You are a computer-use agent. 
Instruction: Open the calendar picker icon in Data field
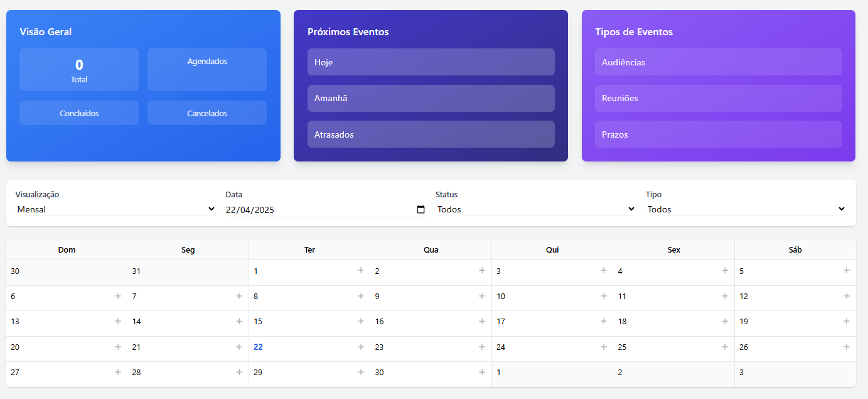click(421, 210)
